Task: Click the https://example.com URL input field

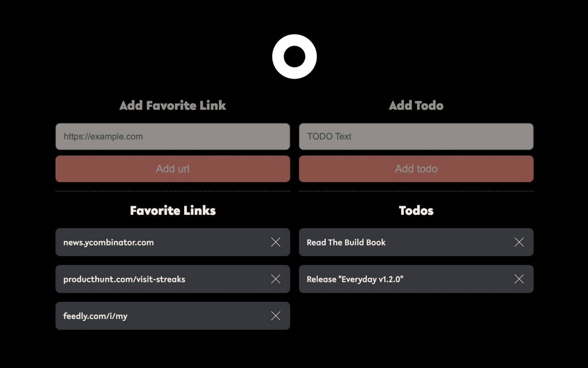Action: (172, 136)
